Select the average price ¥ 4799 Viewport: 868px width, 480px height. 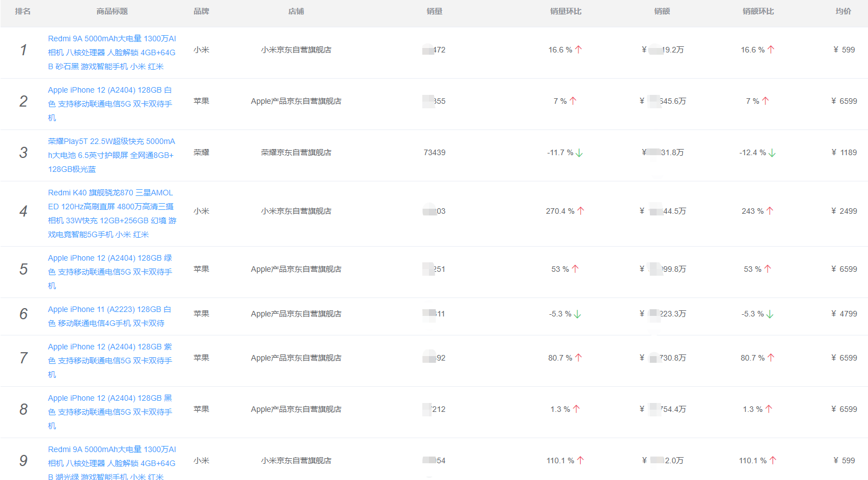click(x=844, y=314)
